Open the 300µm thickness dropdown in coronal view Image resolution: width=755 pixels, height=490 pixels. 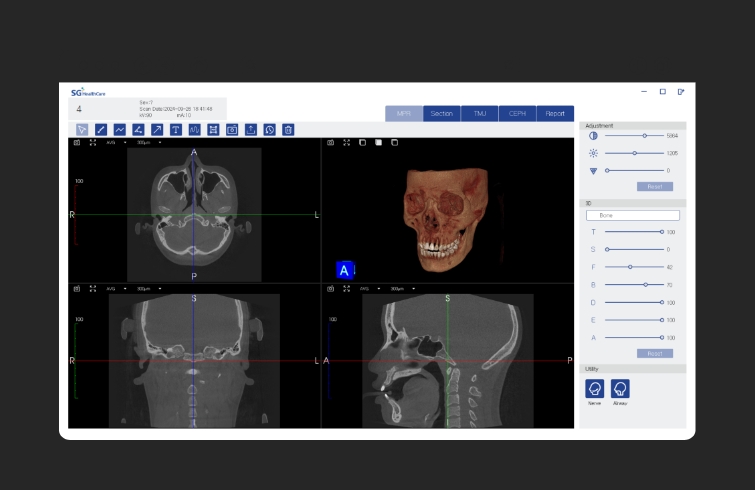point(149,289)
